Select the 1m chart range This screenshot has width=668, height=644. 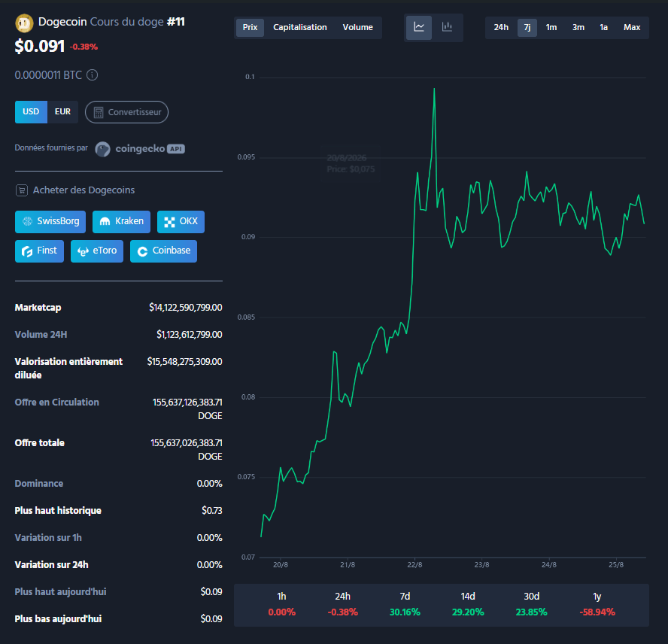click(x=551, y=27)
